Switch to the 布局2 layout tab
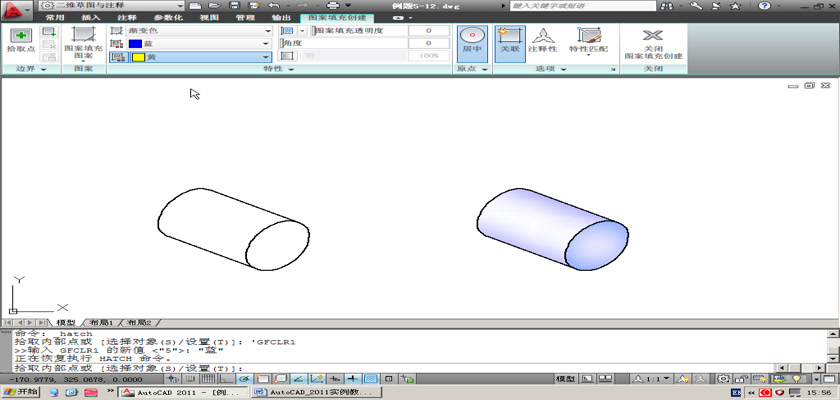The image size is (840, 400). [x=139, y=323]
